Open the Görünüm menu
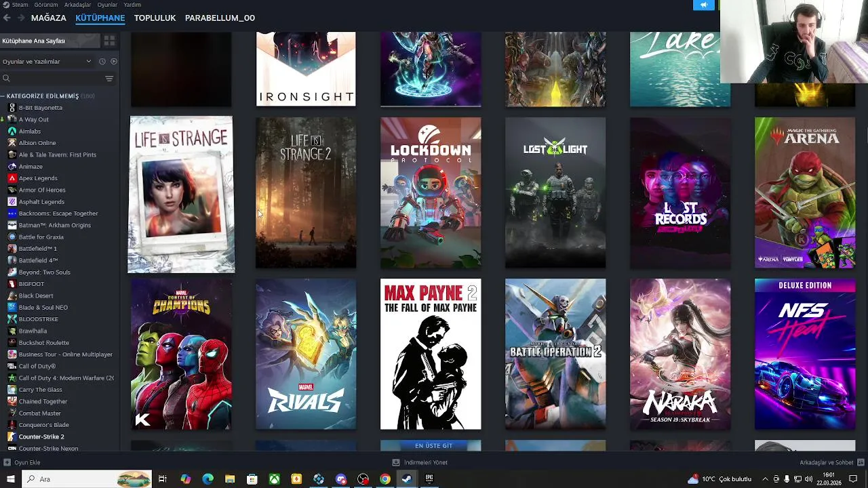868x488 pixels. click(46, 5)
